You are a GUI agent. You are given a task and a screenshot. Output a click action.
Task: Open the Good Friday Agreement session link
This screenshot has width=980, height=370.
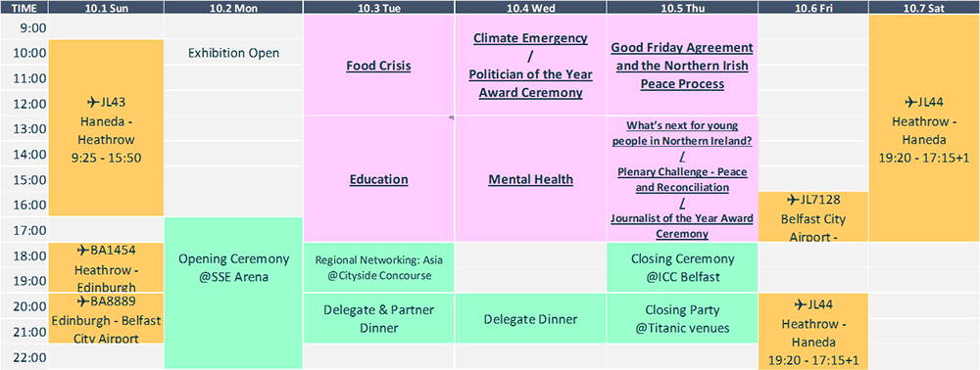[682, 66]
